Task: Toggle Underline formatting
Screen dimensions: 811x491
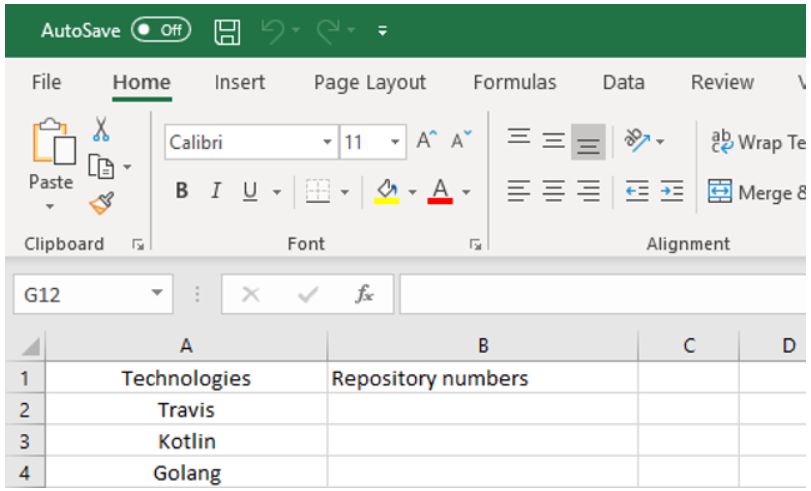Action: (x=250, y=191)
